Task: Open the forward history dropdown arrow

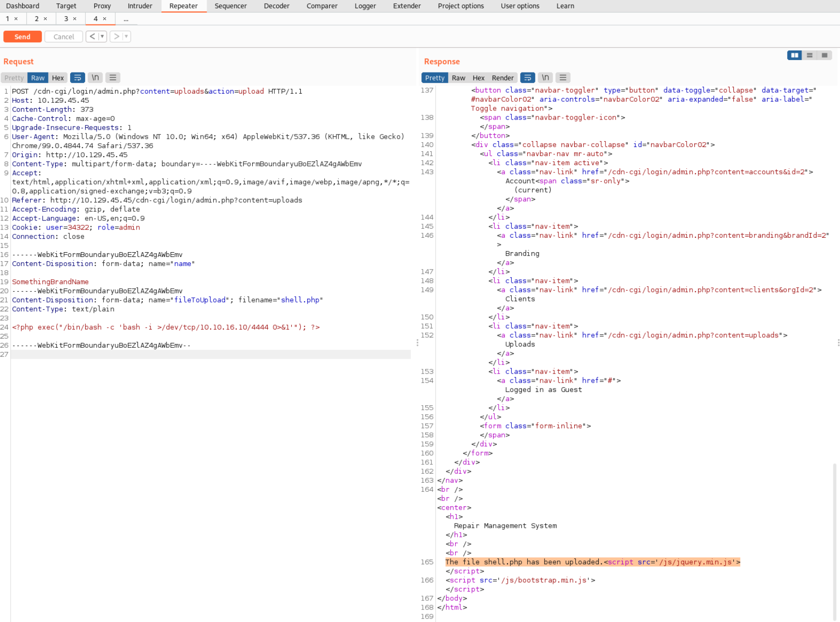Action: [126, 37]
